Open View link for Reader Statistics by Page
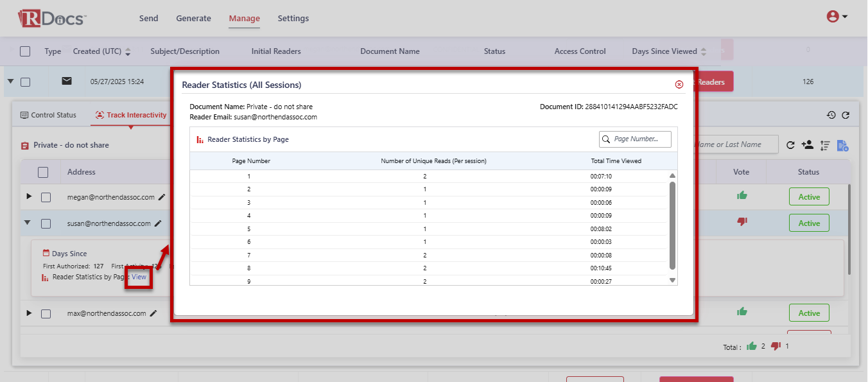The image size is (868, 382). pos(139,277)
